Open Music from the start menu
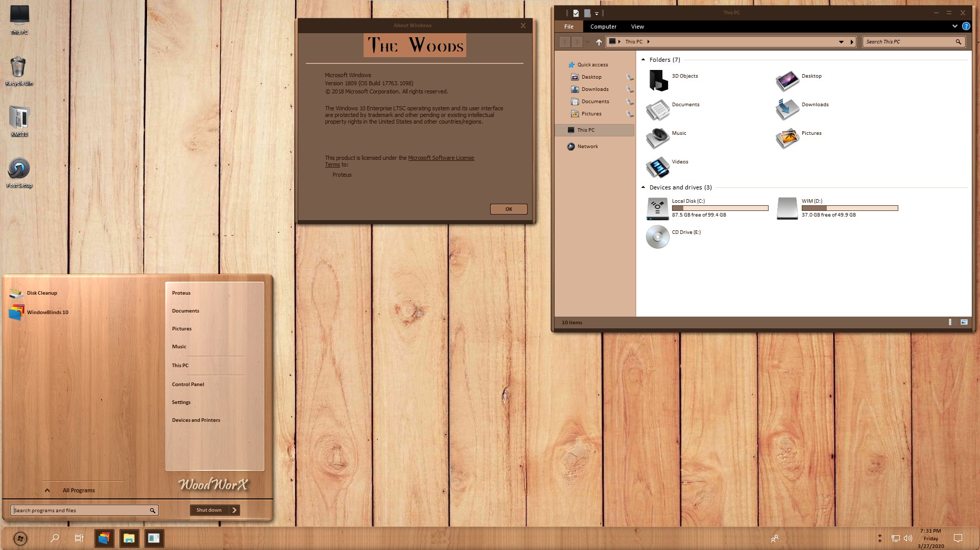 [179, 347]
